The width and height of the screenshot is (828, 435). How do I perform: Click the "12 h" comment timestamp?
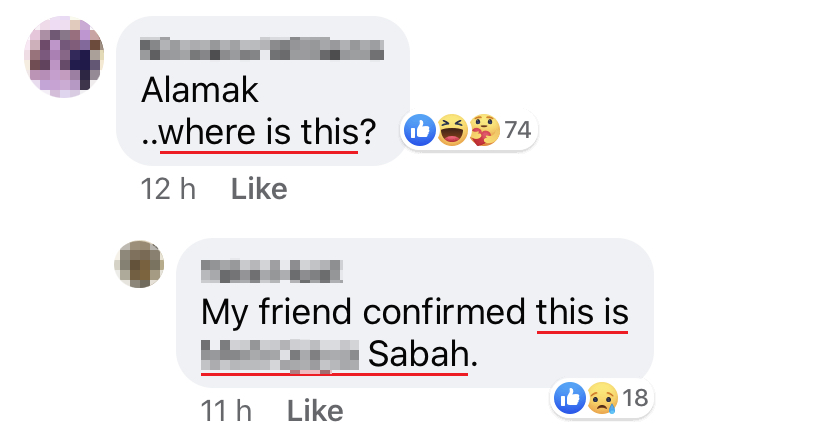point(169,188)
